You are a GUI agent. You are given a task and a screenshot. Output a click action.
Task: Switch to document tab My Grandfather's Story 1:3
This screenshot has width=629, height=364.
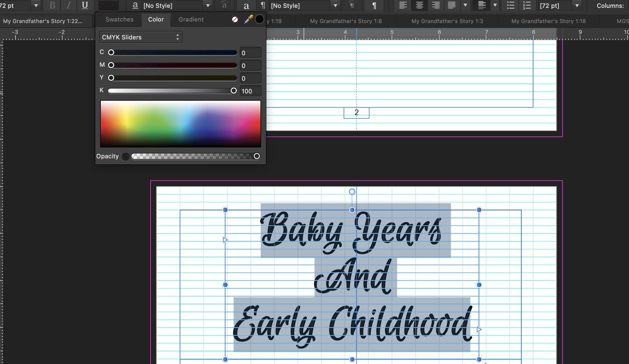coord(447,21)
